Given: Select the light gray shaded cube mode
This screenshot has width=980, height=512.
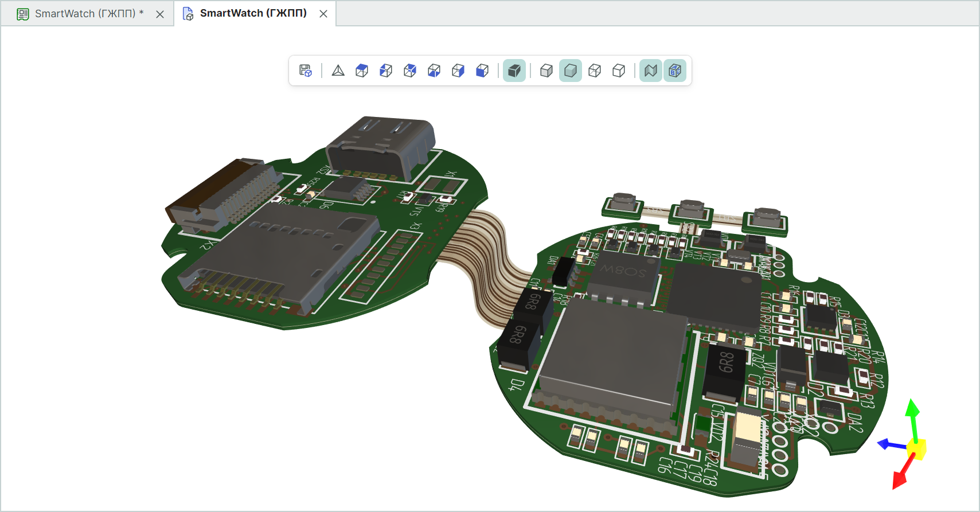Looking at the screenshot, I should click(x=546, y=71).
